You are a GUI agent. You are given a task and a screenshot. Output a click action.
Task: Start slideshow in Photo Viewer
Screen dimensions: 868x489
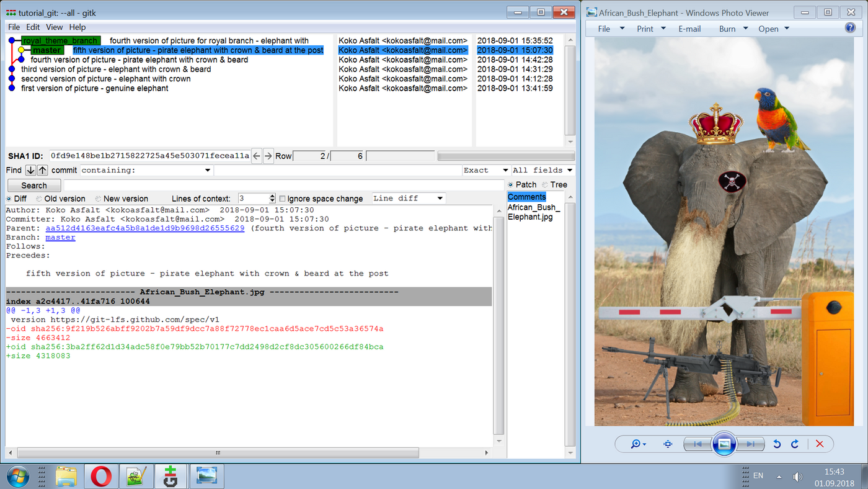[x=724, y=444]
